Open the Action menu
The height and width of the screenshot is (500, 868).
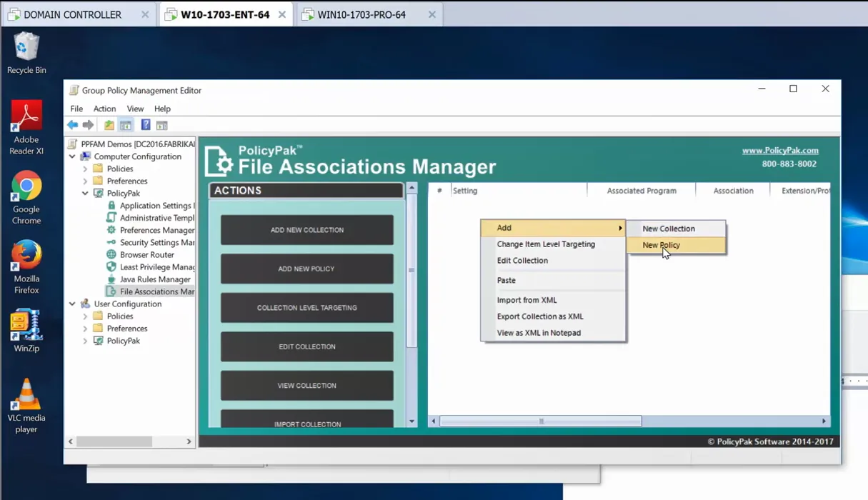coord(104,109)
